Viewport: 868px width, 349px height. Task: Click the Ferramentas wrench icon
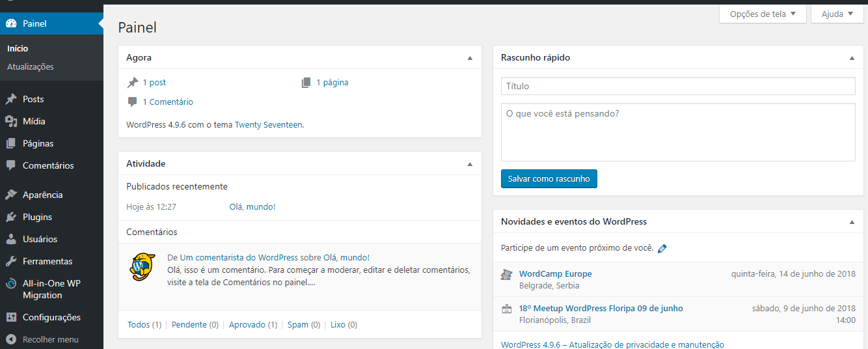10,261
